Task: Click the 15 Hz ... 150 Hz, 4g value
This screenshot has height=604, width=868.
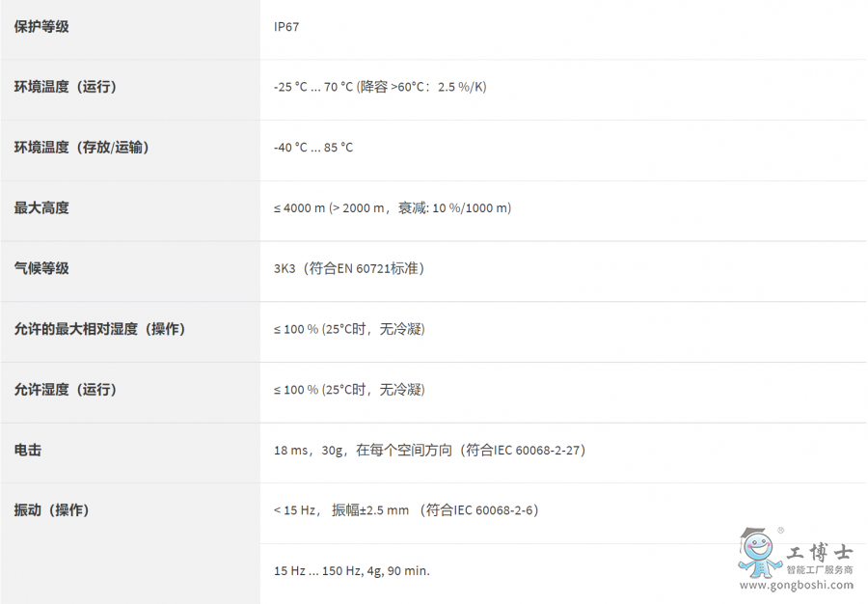Action: tap(352, 571)
